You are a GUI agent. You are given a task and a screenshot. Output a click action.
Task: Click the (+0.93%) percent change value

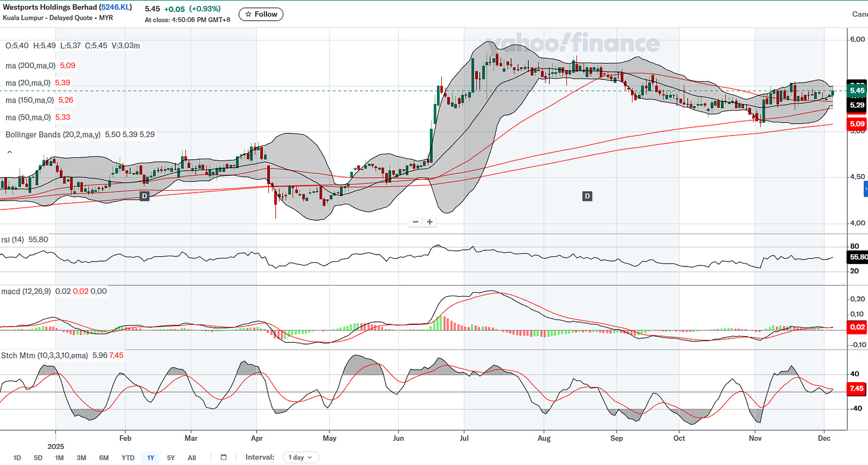[x=205, y=9]
